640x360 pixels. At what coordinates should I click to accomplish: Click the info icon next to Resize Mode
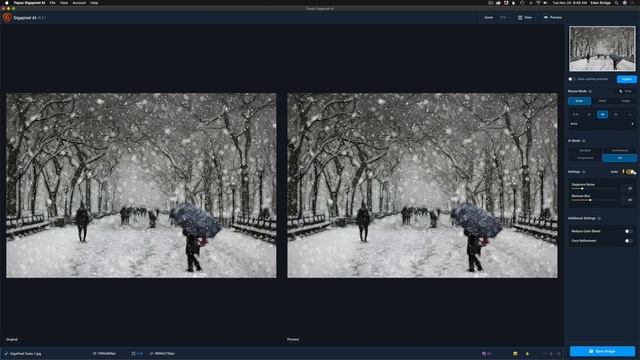[590, 91]
